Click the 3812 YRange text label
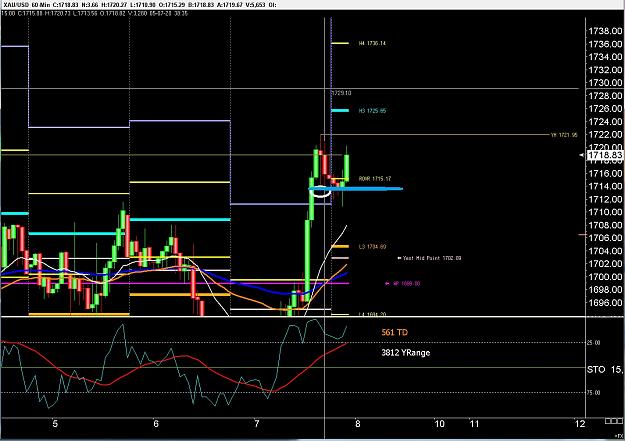Viewport: 625px width, 441px height. (x=406, y=352)
